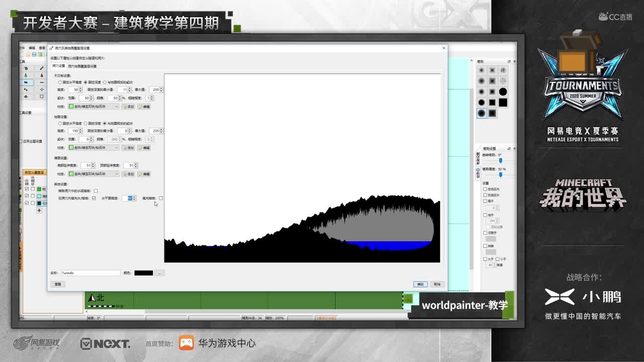Select the 洞穴设置 tab
Screen dimensions: 644x362
[x=59, y=66]
